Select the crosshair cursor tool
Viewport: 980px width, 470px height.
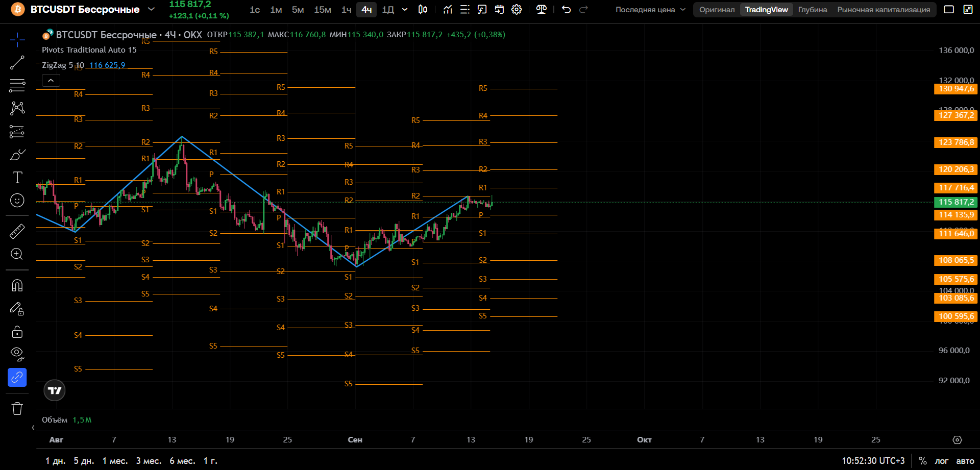click(x=17, y=39)
